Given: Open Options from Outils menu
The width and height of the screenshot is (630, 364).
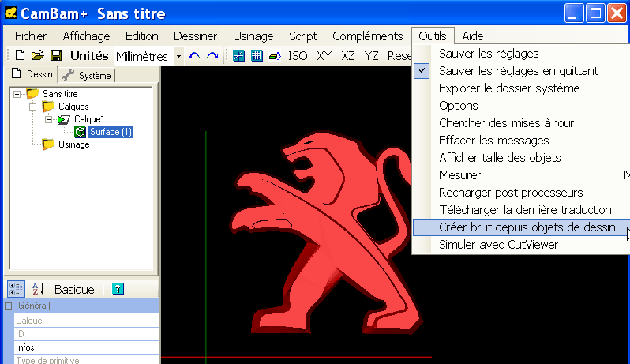Looking at the screenshot, I should [459, 106].
